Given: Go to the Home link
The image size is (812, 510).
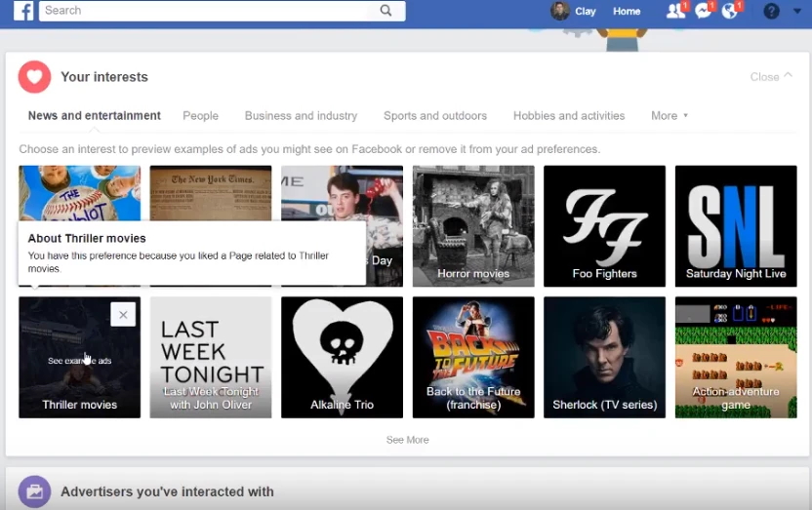Looking at the screenshot, I should [x=627, y=11].
